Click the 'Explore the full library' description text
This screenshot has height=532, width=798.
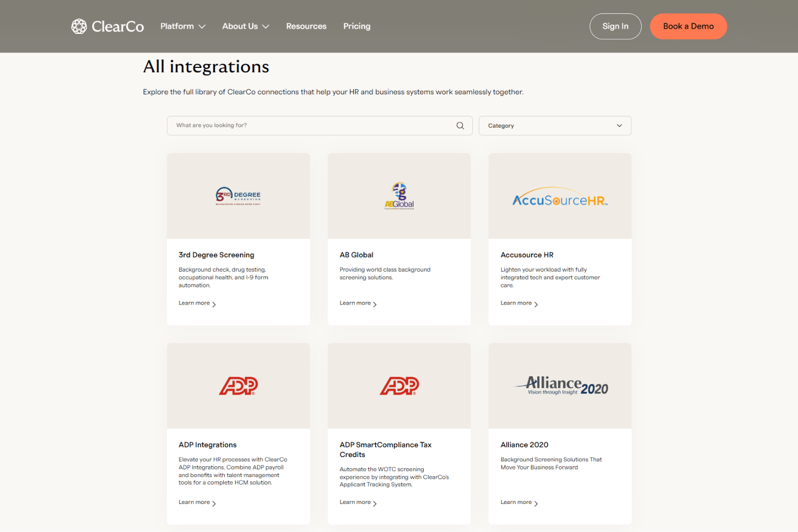[333, 92]
